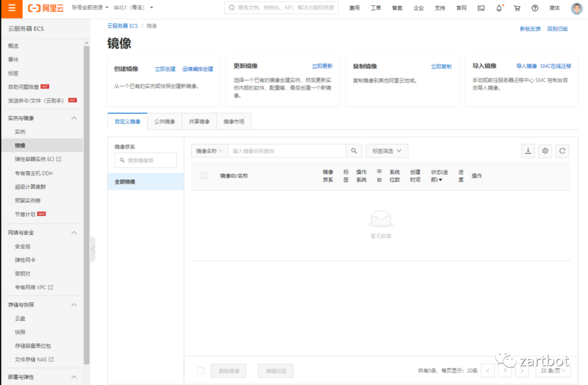Open 实例 in the sidebar
Viewport: 588px width, 385px height.
click(x=20, y=132)
